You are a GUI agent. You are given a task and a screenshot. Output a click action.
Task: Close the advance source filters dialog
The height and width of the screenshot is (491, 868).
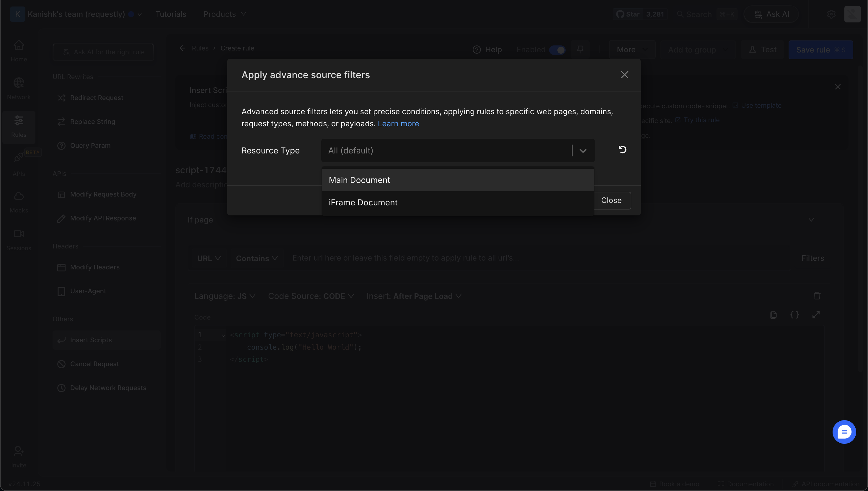pyautogui.click(x=624, y=75)
